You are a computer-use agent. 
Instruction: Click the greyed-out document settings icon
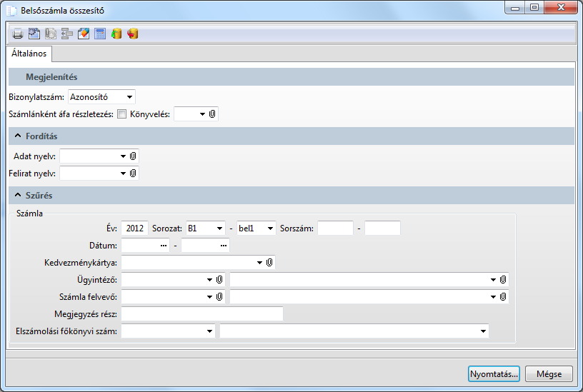pos(51,34)
